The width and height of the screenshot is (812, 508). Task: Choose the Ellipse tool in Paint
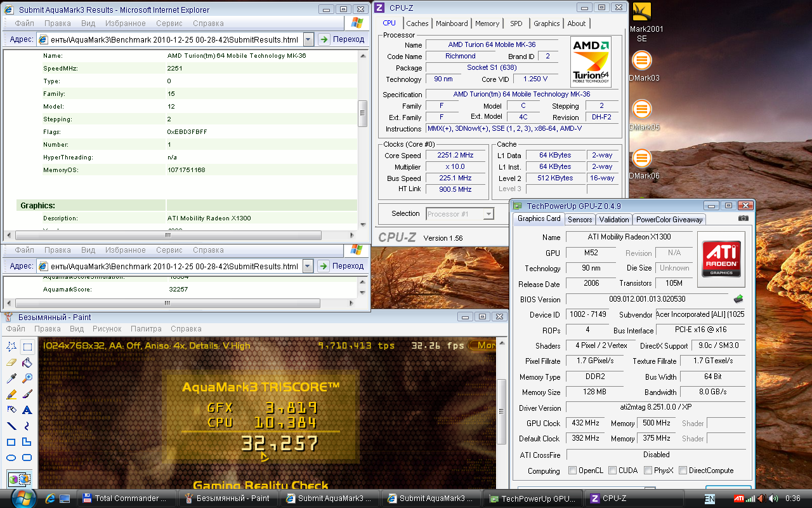(x=11, y=457)
